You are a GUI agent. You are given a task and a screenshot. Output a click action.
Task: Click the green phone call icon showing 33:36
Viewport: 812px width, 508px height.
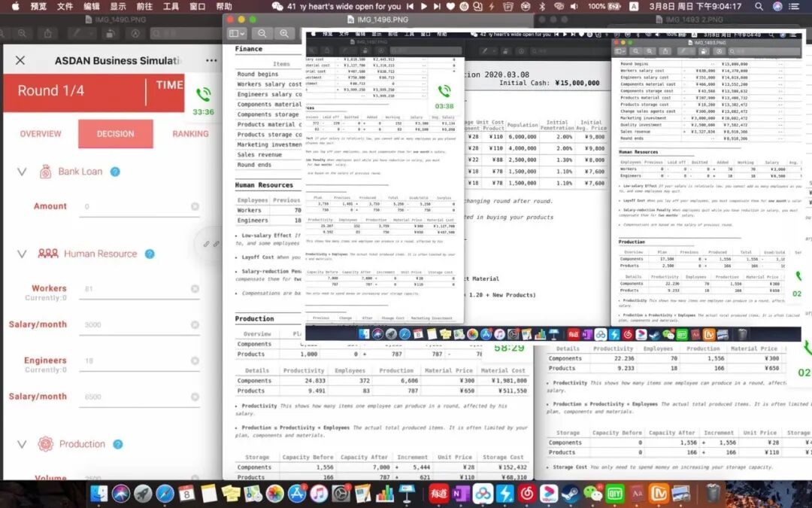pos(203,94)
